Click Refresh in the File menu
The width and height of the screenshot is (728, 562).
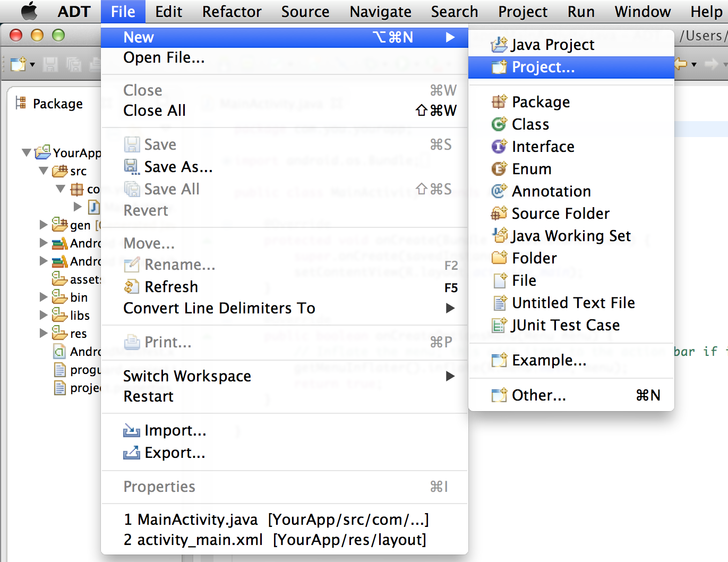pyautogui.click(x=285, y=287)
